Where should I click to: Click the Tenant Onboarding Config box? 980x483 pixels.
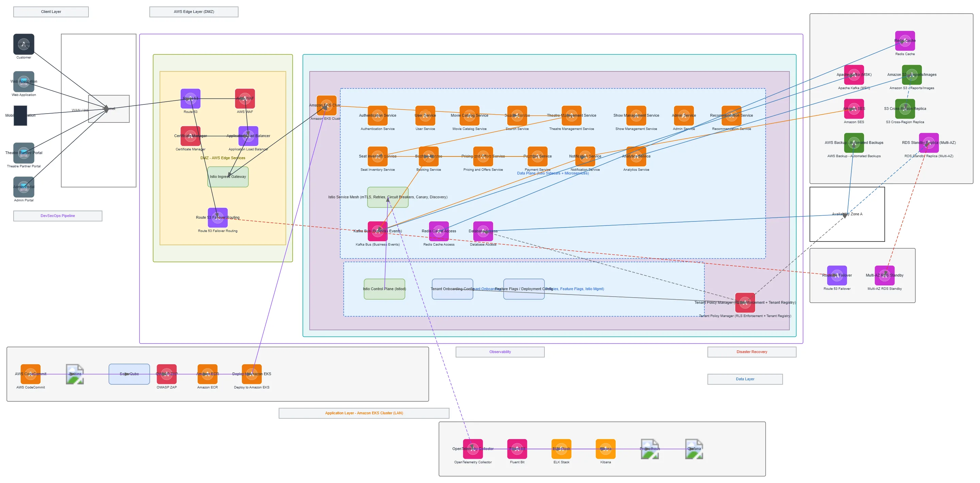452,289
